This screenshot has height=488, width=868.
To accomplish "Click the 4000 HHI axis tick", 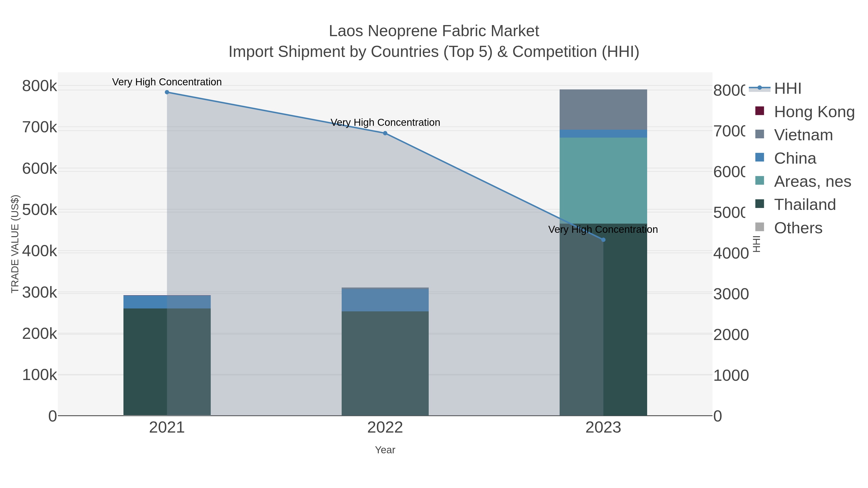I will click(x=731, y=253).
